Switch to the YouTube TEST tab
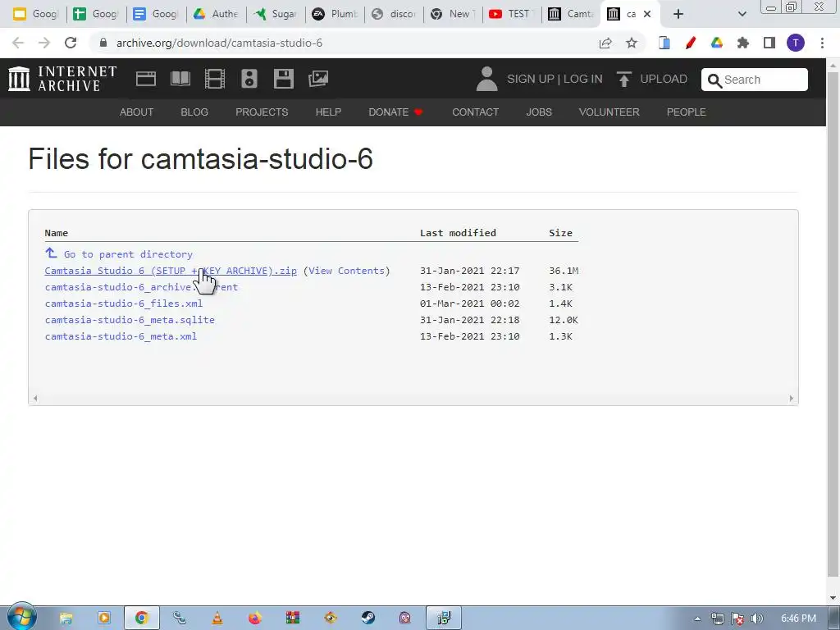The width and height of the screenshot is (840, 630). click(x=512, y=14)
